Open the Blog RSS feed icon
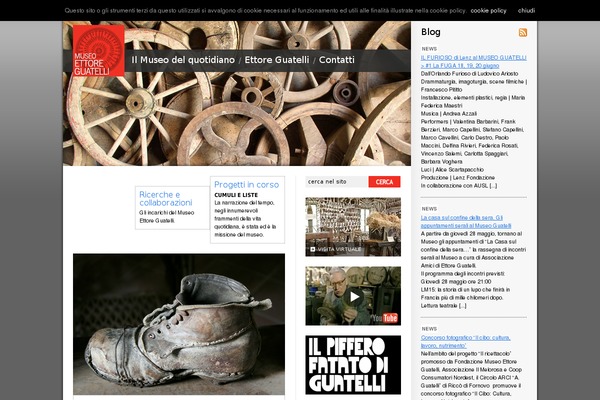600x400 pixels. pyautogui.click(x=523, y=33)
